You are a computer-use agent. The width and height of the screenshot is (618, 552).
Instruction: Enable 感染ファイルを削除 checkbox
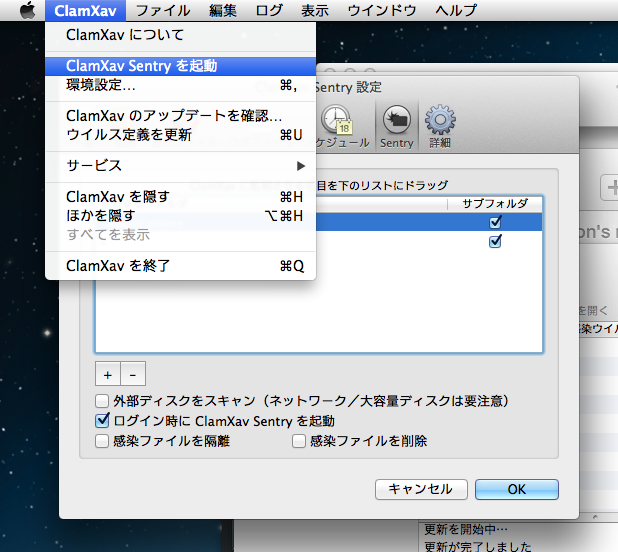299,441
